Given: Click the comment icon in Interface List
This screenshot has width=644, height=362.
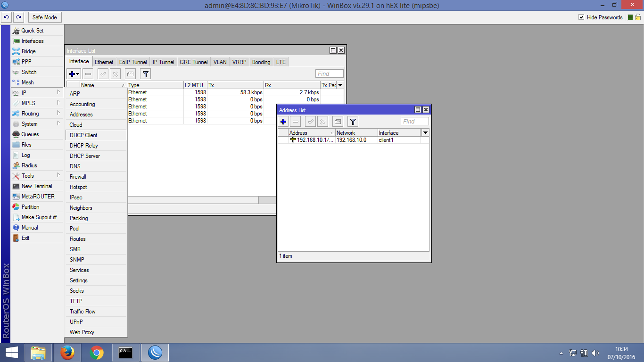Looking at the screenshot, I should pos(131,74).
